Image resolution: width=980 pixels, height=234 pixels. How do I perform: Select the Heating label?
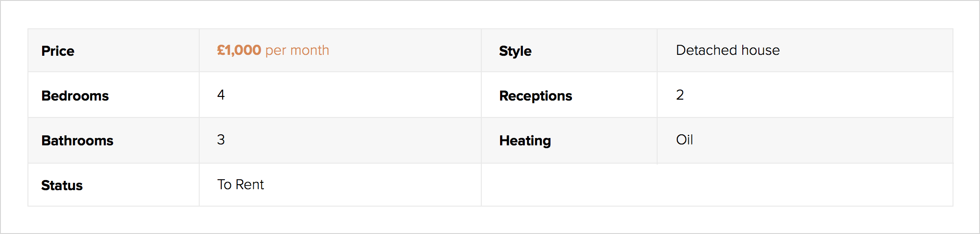coord(525,140)
